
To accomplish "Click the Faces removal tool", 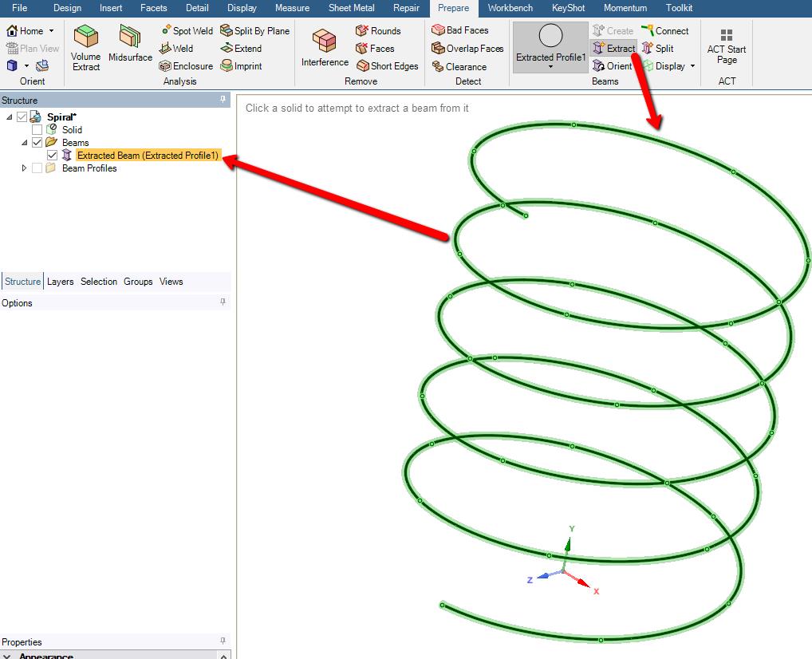I will pyautogui.click(x=375, y=48).
